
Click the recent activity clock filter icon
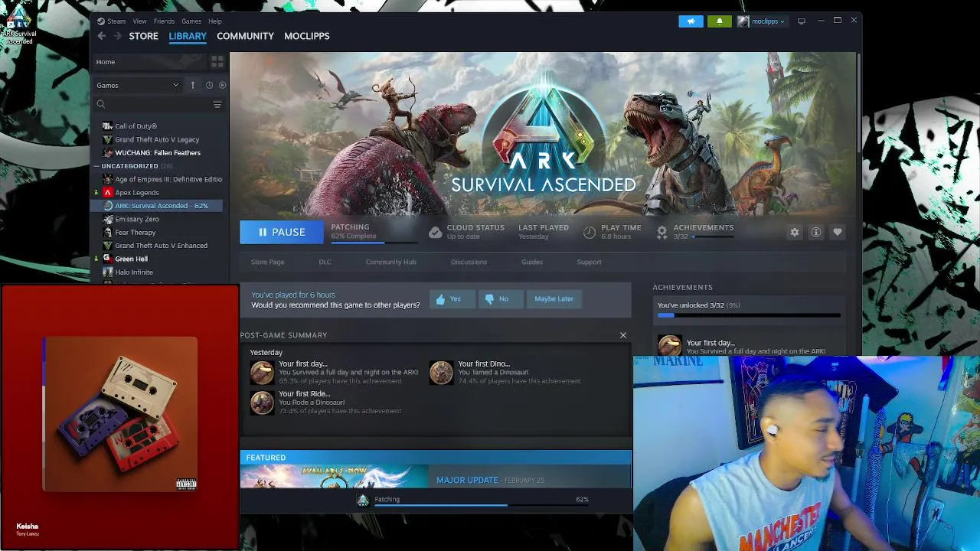click(x=209, y=85)
